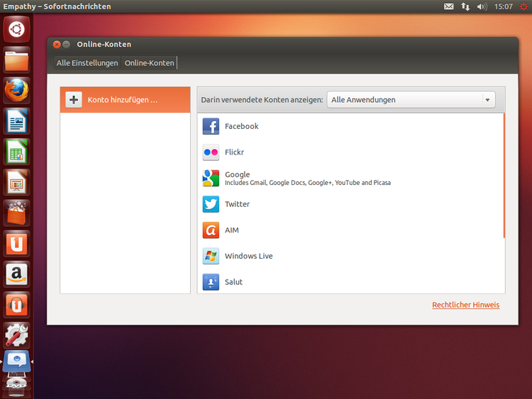Open the sound volume indicator menu

coord(482,6)
